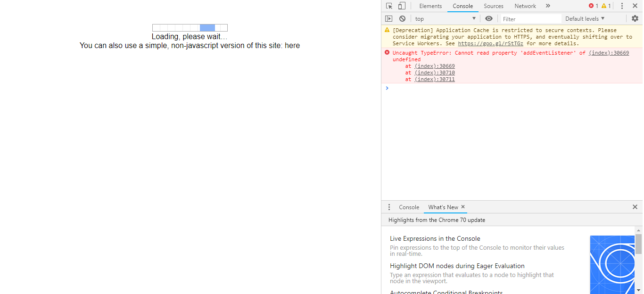Viewport: 644px width, 294px height.
Task: Toggle the device toolbar icon
Action: pyautogui.click(x=402, y=6)
